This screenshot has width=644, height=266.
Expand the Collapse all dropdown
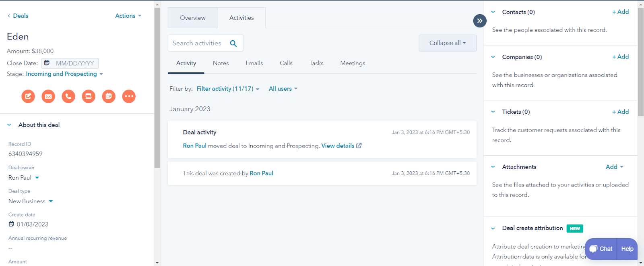click(447, 43)
